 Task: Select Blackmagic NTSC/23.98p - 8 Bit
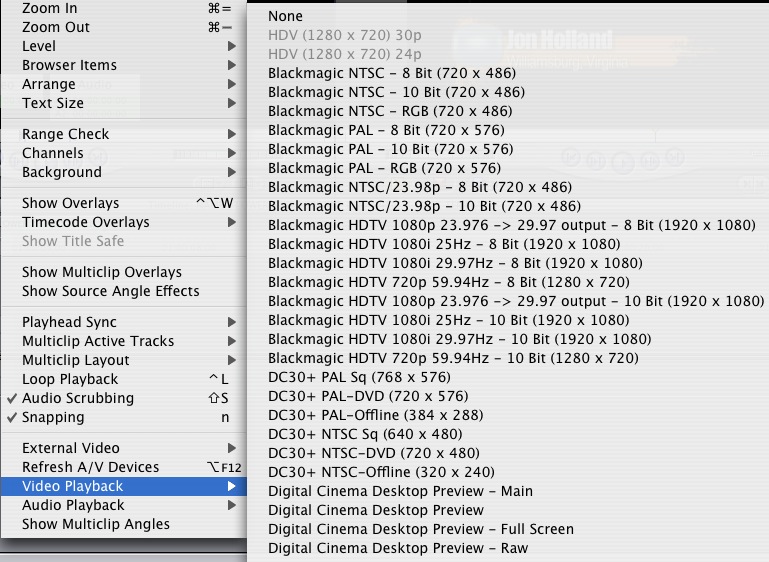(508, 187)
